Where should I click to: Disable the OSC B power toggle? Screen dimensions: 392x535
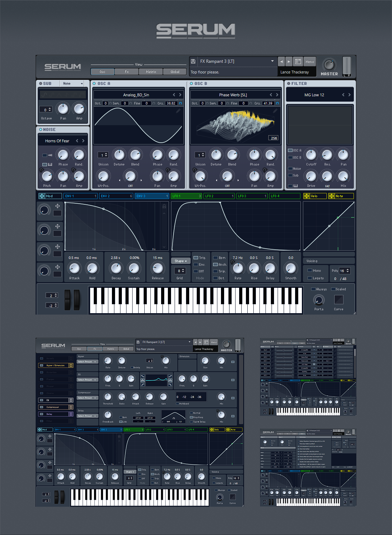191,83
